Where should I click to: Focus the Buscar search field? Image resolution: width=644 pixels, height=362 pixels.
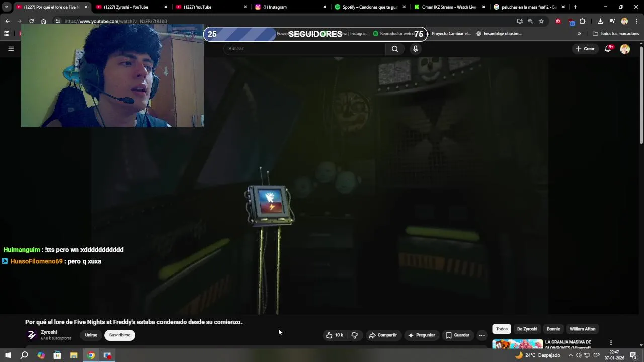point(305,49)
